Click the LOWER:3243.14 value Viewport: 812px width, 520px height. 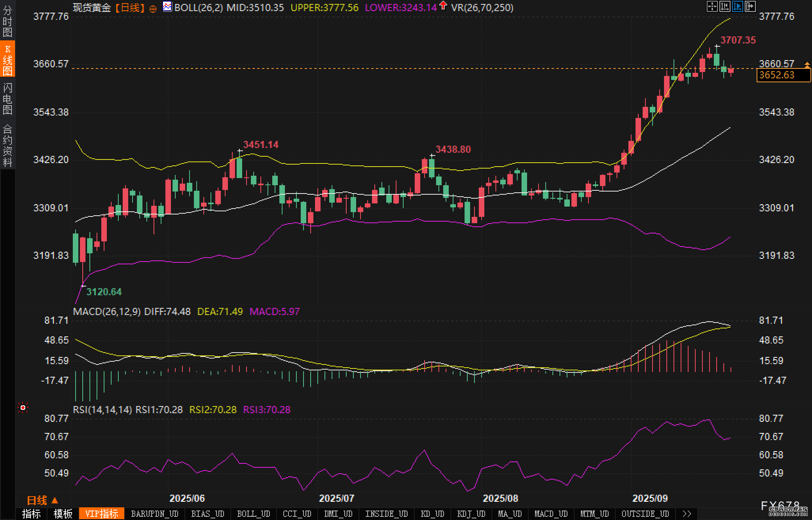click(401, 8)
